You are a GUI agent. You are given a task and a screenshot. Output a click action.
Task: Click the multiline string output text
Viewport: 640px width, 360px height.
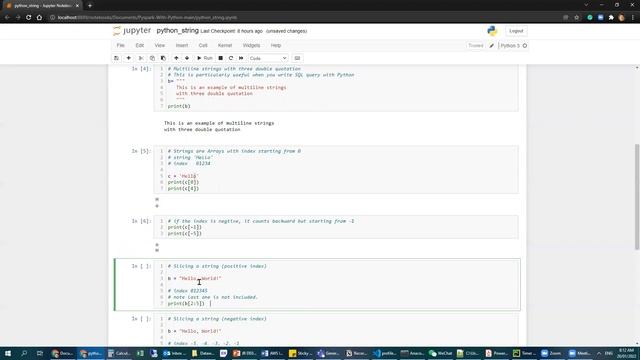coord(219,126)
